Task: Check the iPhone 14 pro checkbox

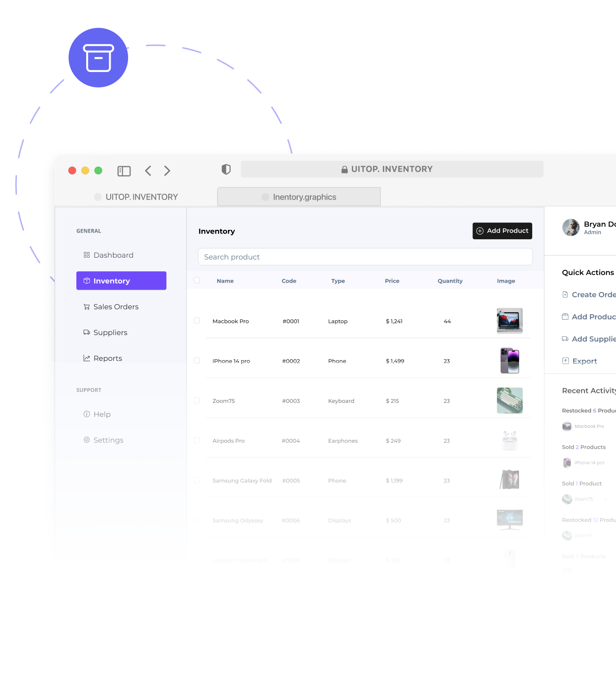Action: tap(197, 361)
